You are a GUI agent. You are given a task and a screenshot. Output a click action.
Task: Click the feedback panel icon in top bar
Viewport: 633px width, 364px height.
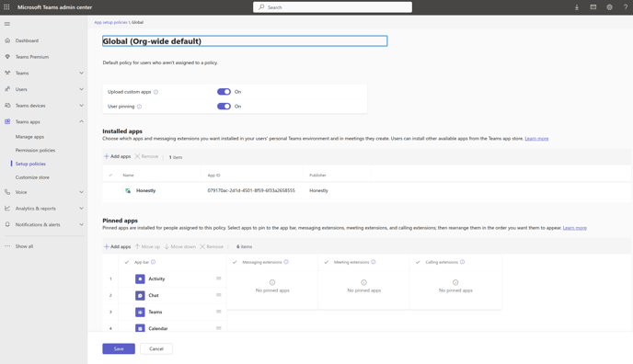tap(593, 6)
